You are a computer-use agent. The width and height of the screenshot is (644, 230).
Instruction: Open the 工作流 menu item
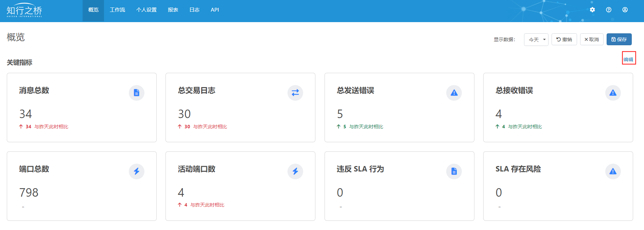(117, 10)
